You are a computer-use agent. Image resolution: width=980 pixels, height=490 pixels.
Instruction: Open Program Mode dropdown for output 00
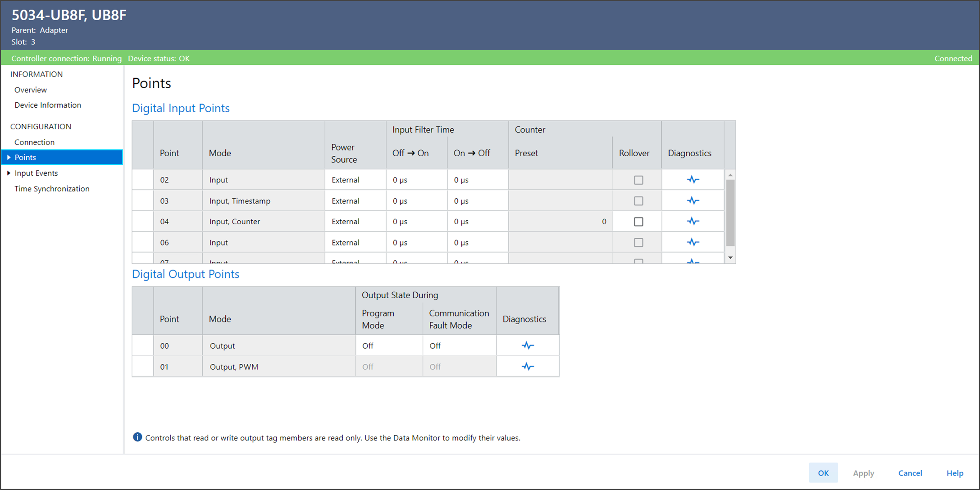click(x=389, y=345)
